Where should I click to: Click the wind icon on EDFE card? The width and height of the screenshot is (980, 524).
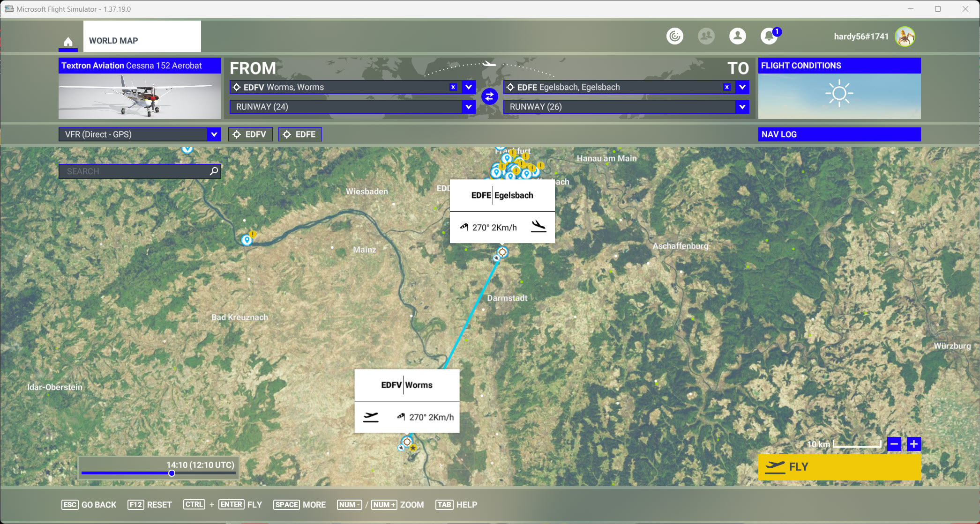click(464, 227)
